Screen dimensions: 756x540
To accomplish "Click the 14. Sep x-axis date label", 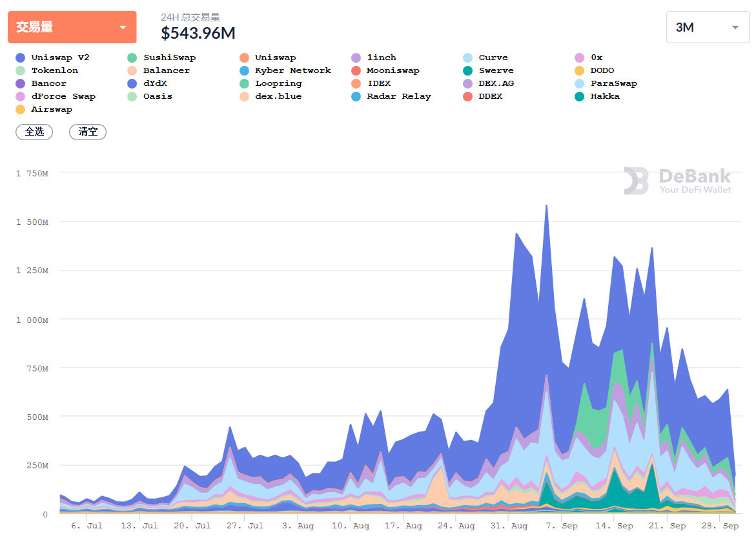I will tap(614, 526).
